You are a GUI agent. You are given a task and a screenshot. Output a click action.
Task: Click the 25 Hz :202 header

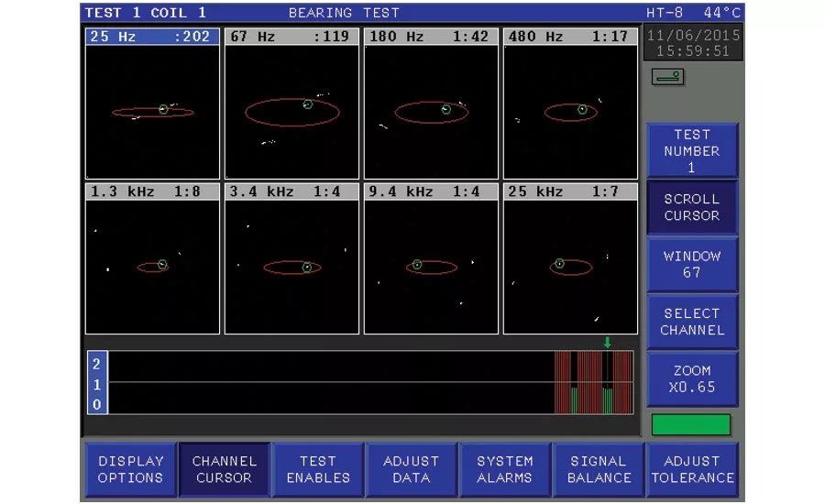click(x=152, y=37)
